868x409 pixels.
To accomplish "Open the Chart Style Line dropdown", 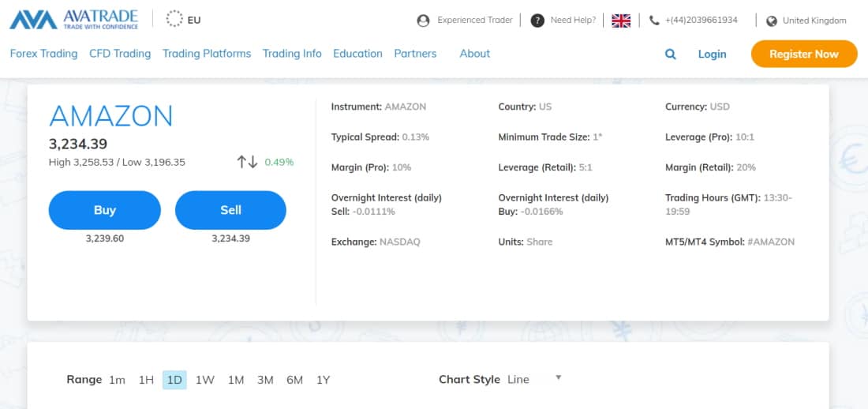I will pyautogui.click(x=534, y=380).
